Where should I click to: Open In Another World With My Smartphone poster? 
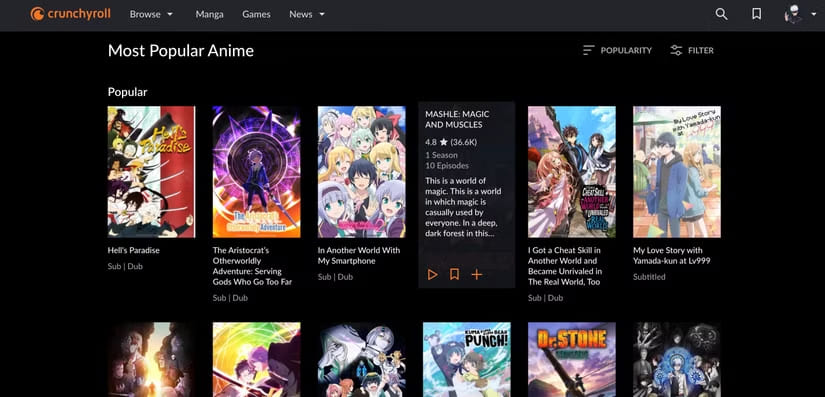tap(361, 172)
